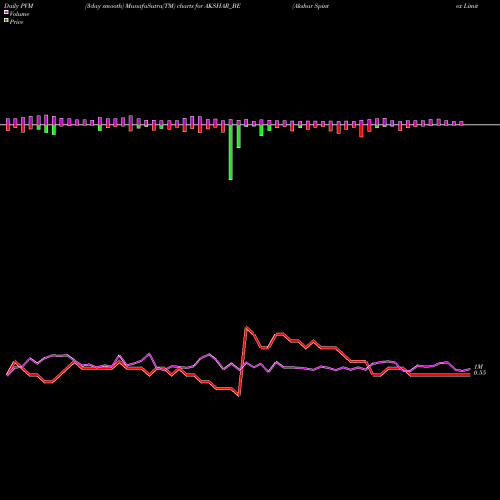Click the Volume legend label
The width and height of the screenshot is (500, 500).
point(19,14)
